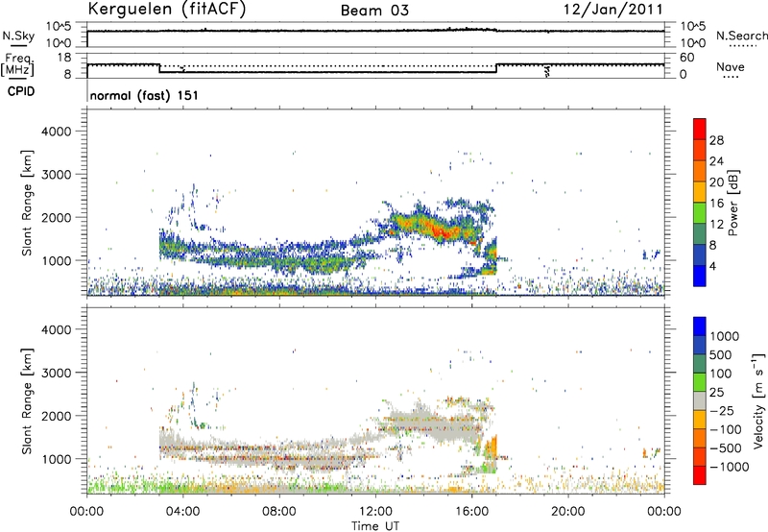Click the Kerguelen (fitACF) title

[166, 9]
